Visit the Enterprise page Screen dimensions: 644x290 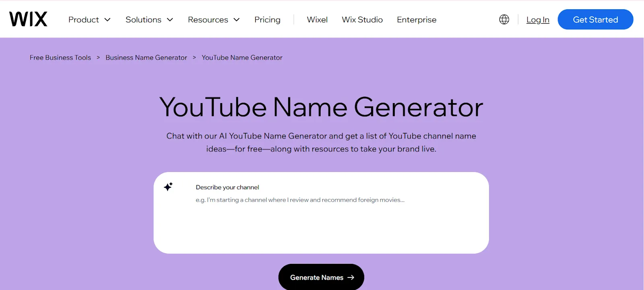pos(417,20)
